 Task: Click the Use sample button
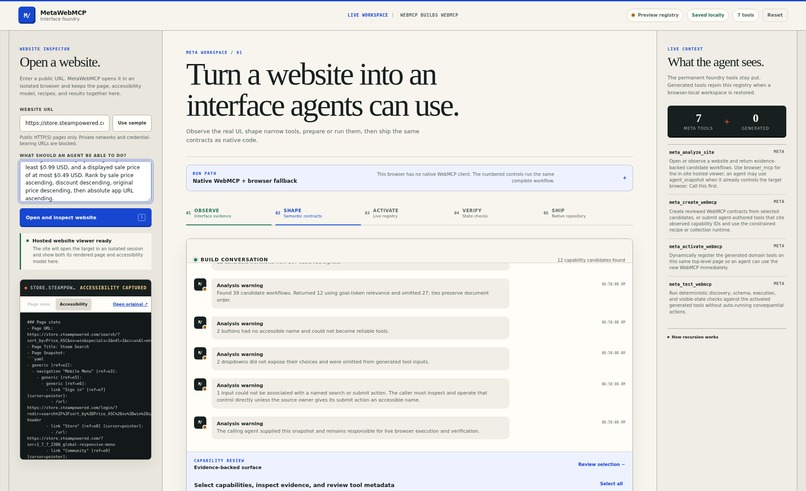point(132,123)
